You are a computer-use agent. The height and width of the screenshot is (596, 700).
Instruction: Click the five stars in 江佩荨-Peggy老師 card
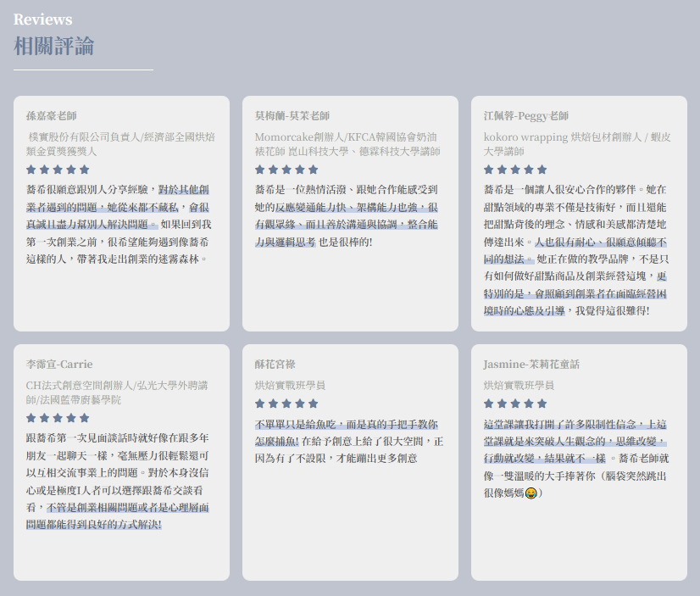pos(515,170)
